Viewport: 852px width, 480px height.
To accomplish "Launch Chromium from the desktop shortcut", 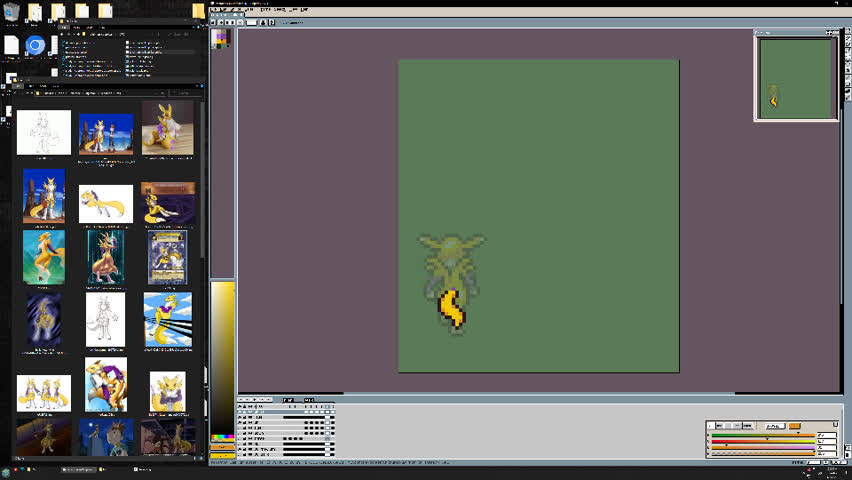I will click(34, 46).
